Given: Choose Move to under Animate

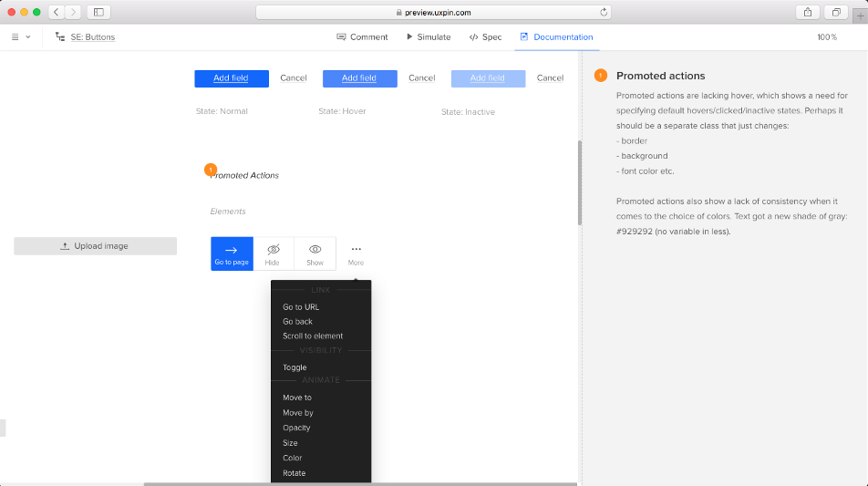Looking at the screenshot, I should [x=296, y=398].
